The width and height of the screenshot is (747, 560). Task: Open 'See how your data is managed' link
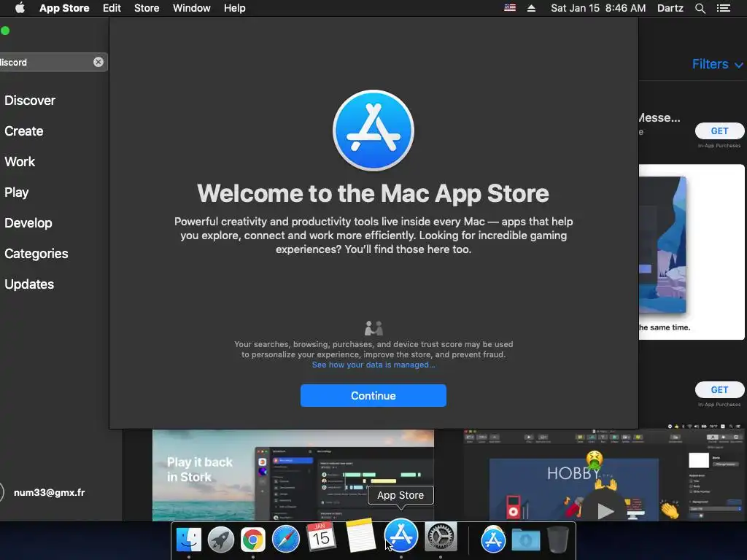pos(373,365)
